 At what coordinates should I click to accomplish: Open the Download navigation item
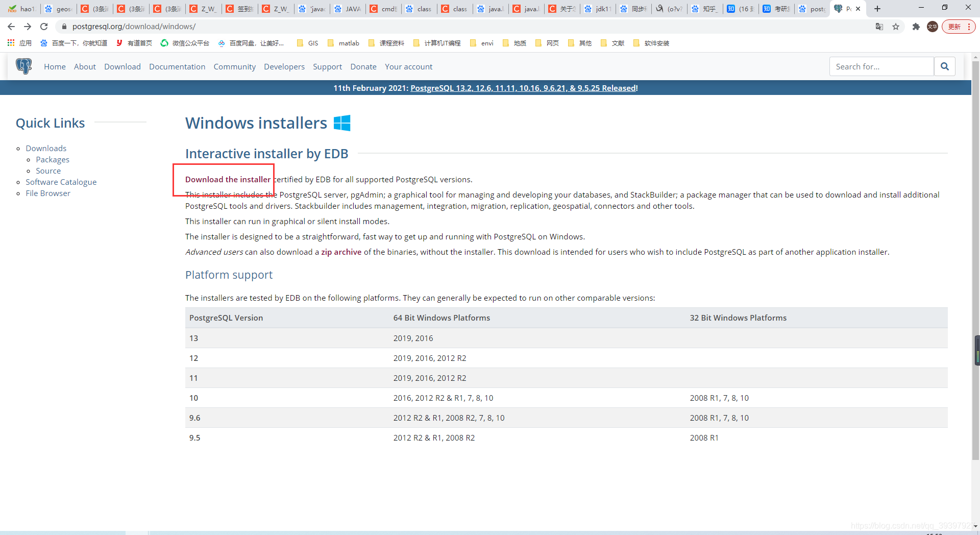122,66
